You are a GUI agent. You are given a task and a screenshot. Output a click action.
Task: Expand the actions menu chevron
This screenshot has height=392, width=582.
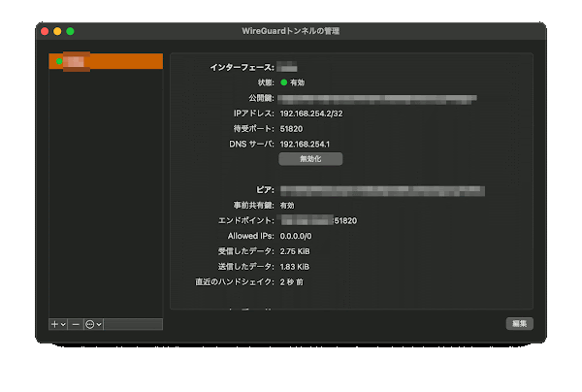99,324
